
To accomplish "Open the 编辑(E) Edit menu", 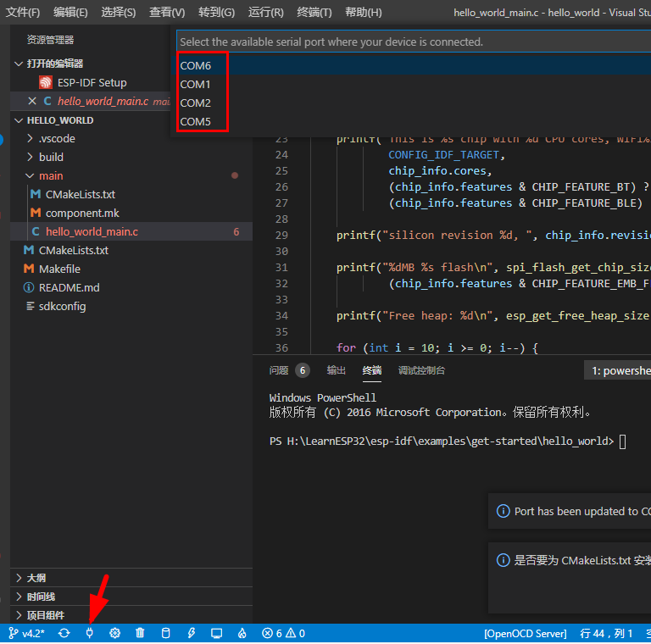I will click(70, 13).
